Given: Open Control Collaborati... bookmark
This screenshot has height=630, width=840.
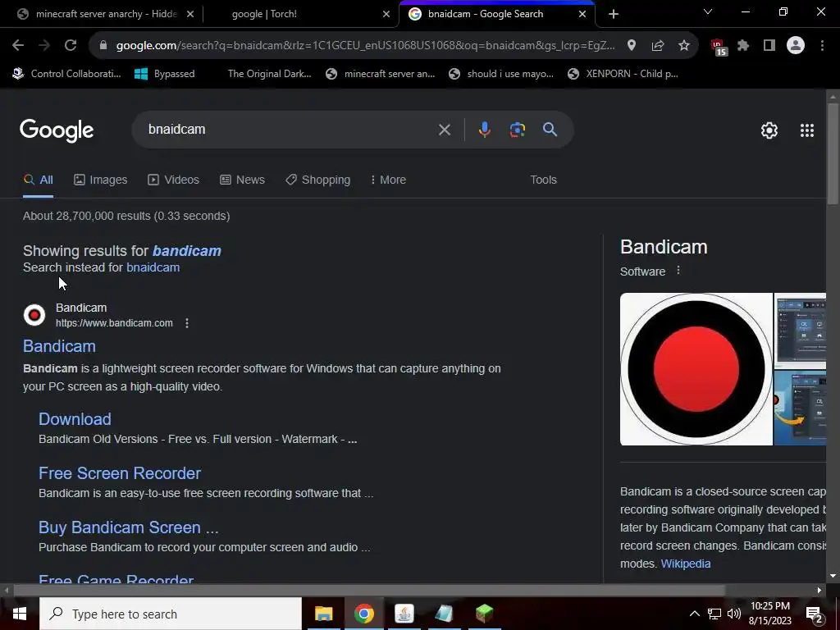Looking at the screenshot, I should coord(67,74).
